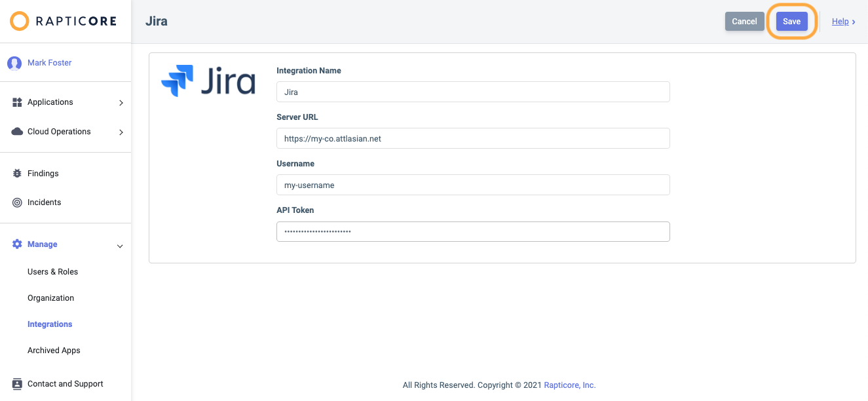Click the API Token label
868x401 pixels.
[295, 210]
